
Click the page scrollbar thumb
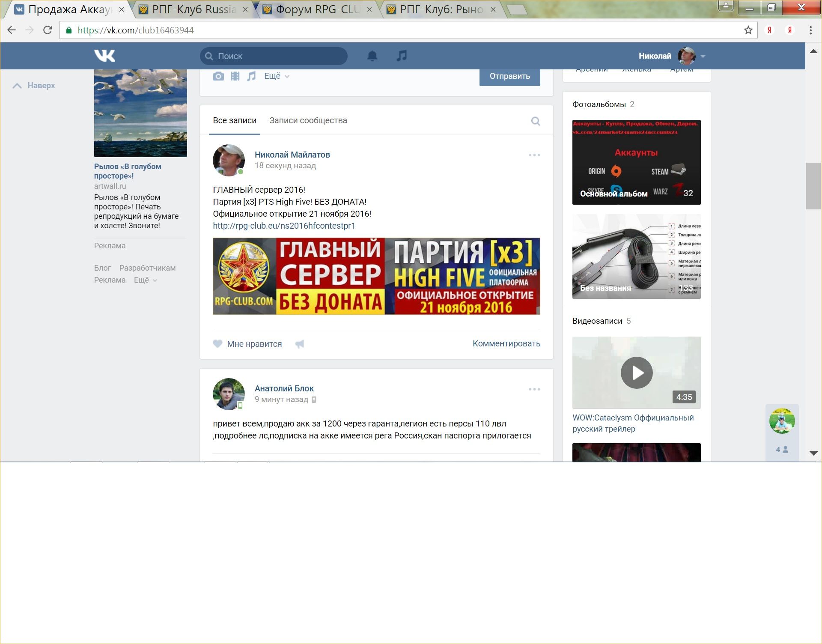point(813,186)
